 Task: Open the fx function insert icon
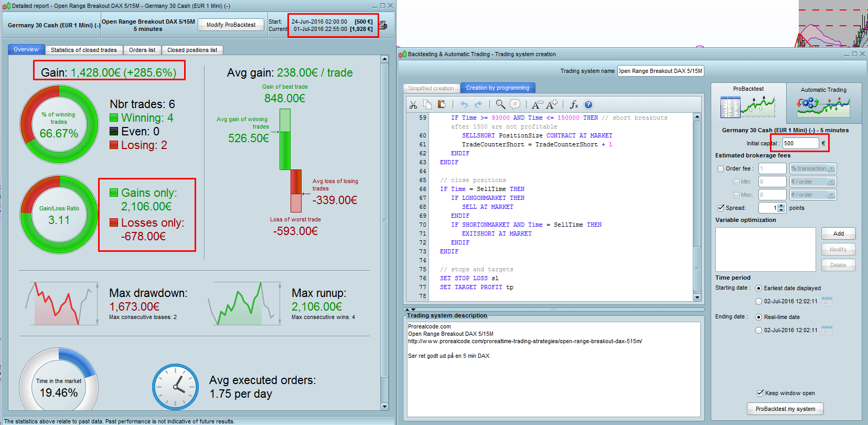click(x=574, y=104)
